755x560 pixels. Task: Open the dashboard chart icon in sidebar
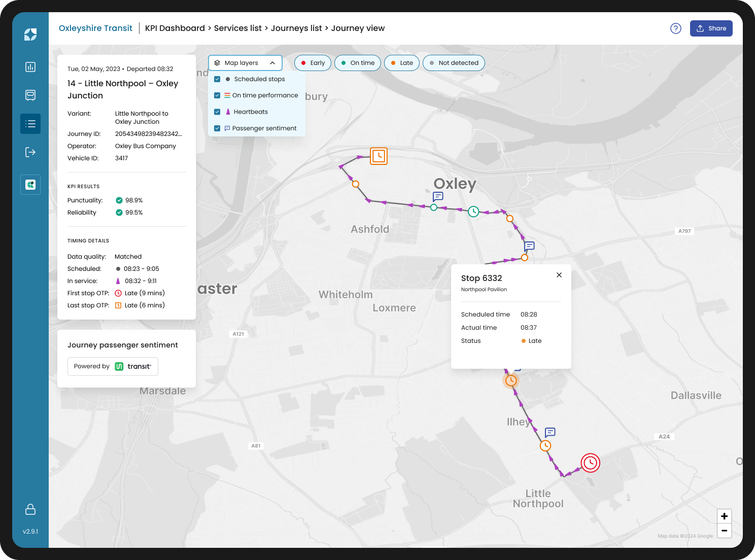tap(30, 67)
